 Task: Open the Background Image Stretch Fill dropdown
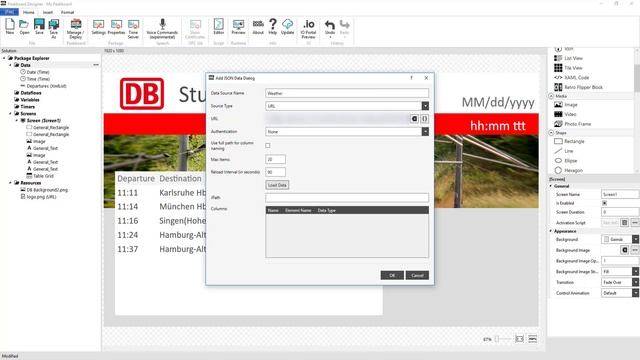[x=636, y=271]
